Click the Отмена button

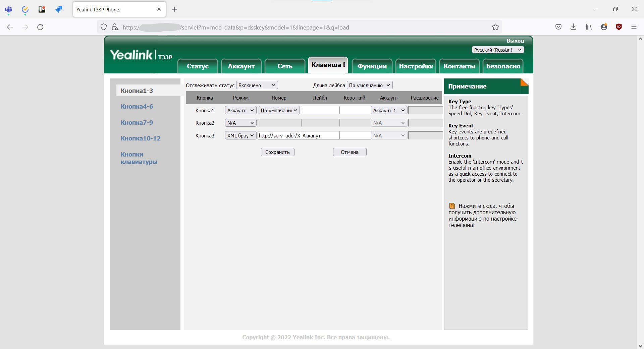pyautogui.click(x=350, y=152)
